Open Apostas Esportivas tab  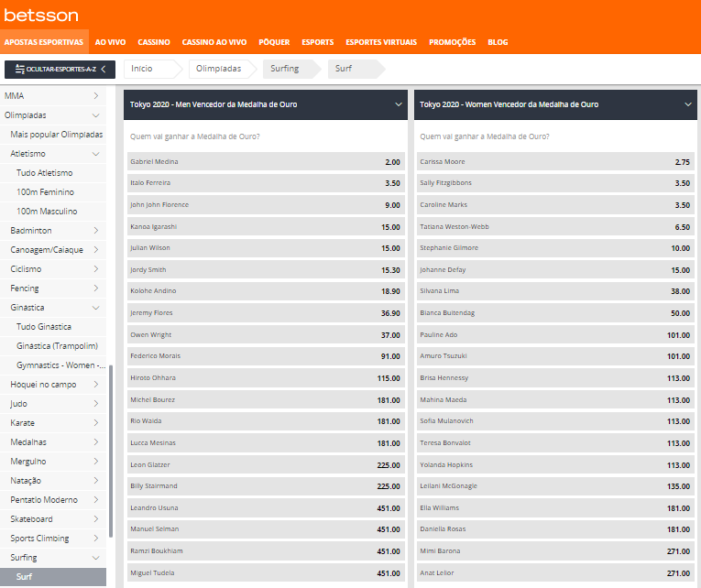pyautogui.click(x=44, y=42)
